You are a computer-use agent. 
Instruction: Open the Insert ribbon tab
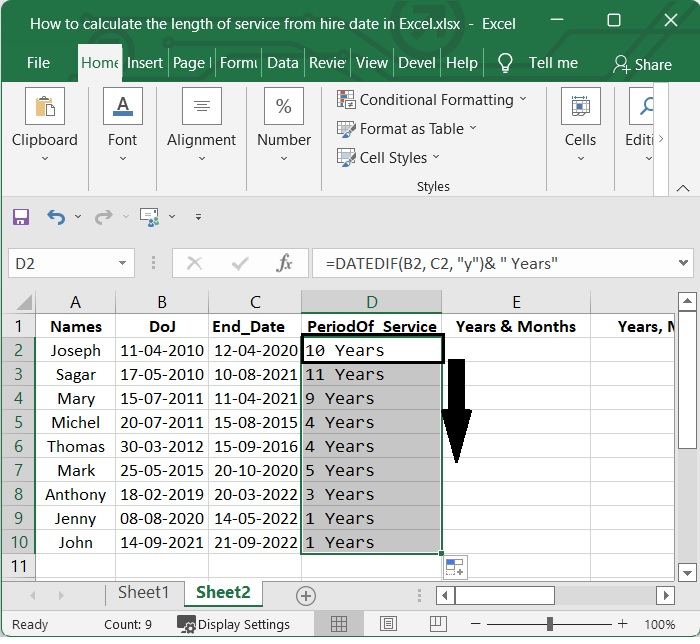[x=145, y=63]
